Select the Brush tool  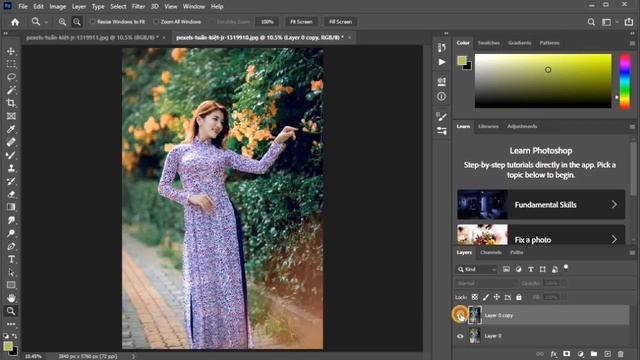[11, 155]
